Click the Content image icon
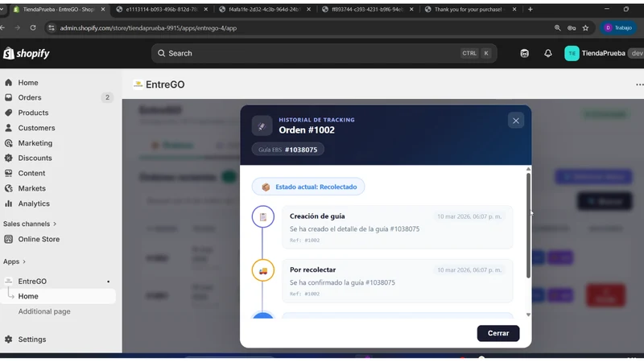Image resolution: width=644 pixels, height=362 pixels. click(x=9, y=173)
